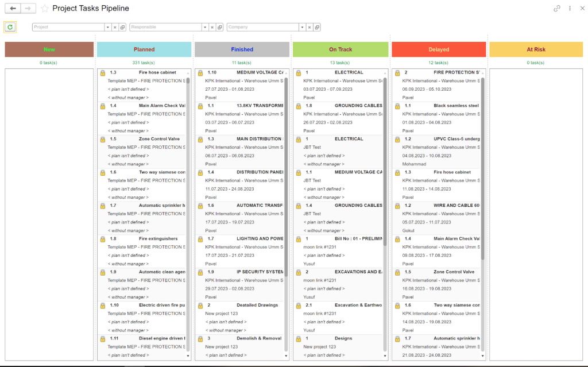Select the yellow At Risk column header
This screenshot has width=588, height=367.
[536, 49]
